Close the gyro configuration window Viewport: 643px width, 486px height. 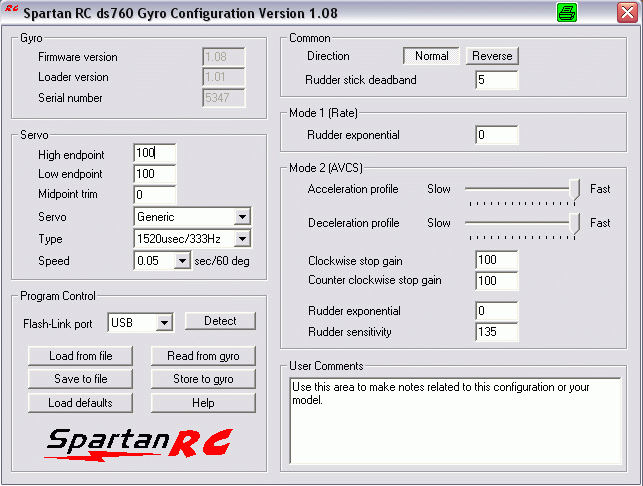tap(627, 12)
